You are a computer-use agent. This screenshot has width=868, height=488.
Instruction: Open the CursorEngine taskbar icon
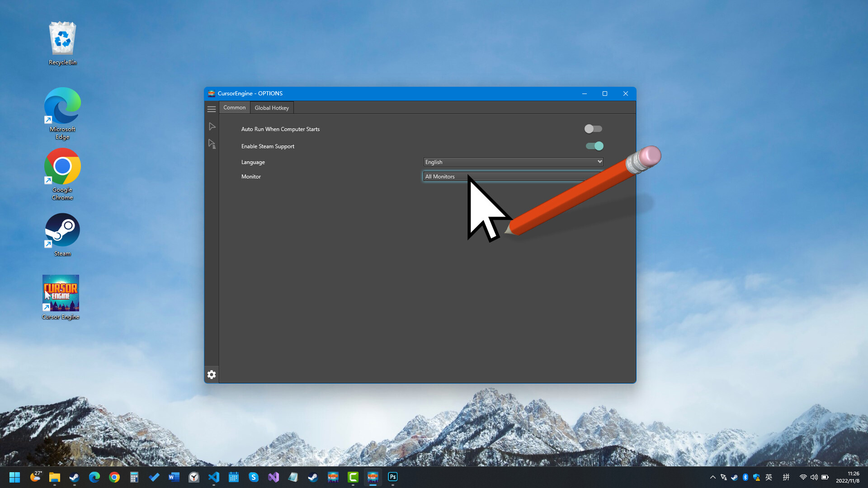point(373,477)
